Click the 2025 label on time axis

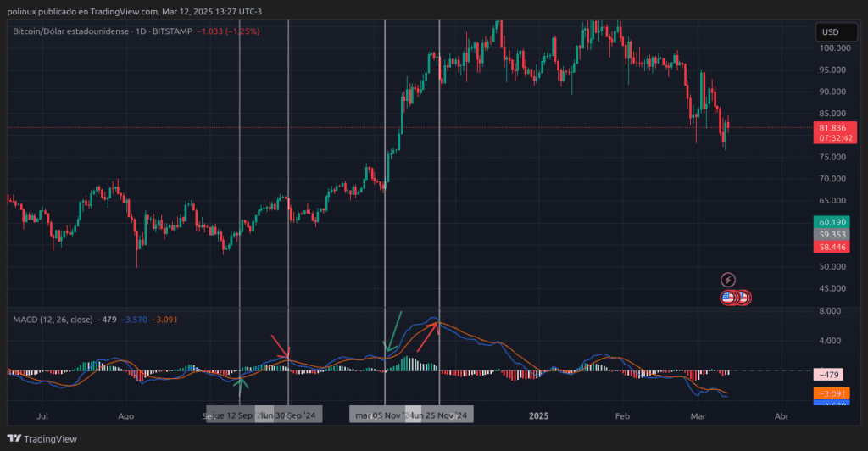tap(540, 416)
